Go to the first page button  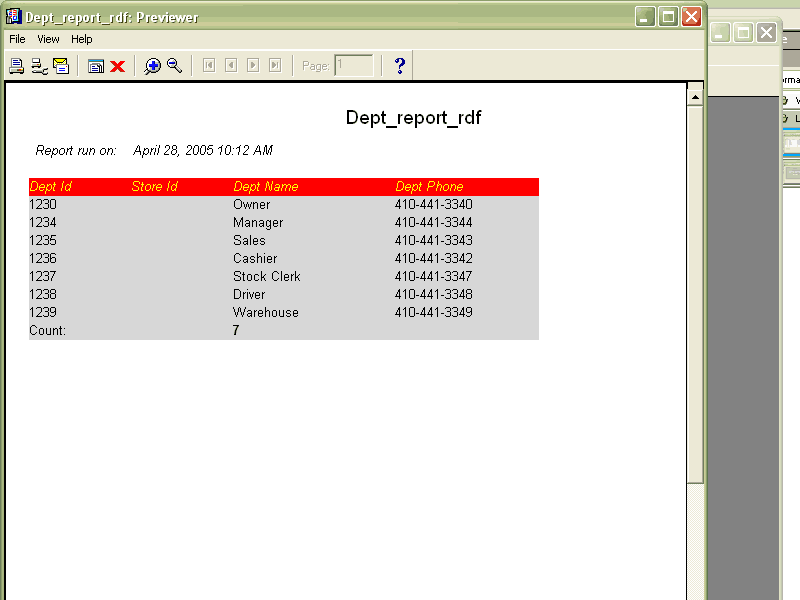tap(209, 66)
